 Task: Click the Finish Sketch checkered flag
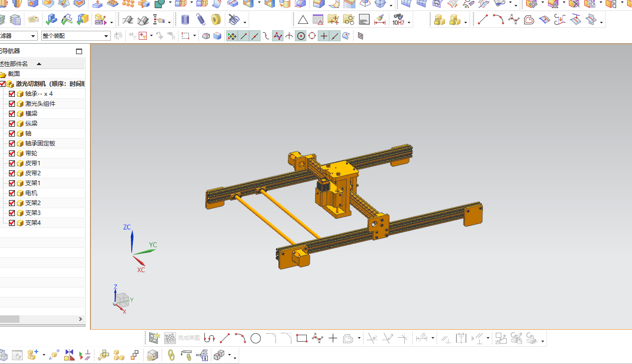pyautogui.click(x=170, y=338)
